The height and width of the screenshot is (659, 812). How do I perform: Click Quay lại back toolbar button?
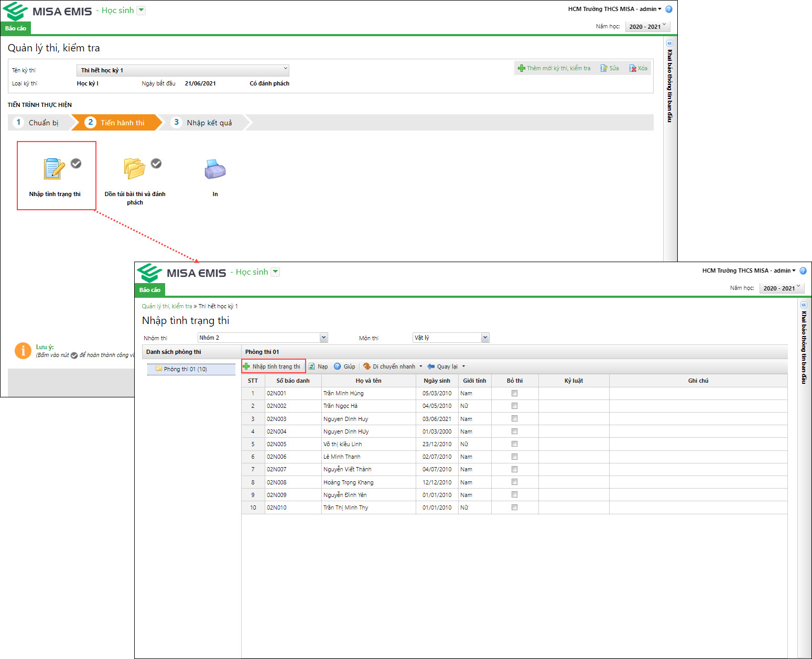click(x=442, y=366)
